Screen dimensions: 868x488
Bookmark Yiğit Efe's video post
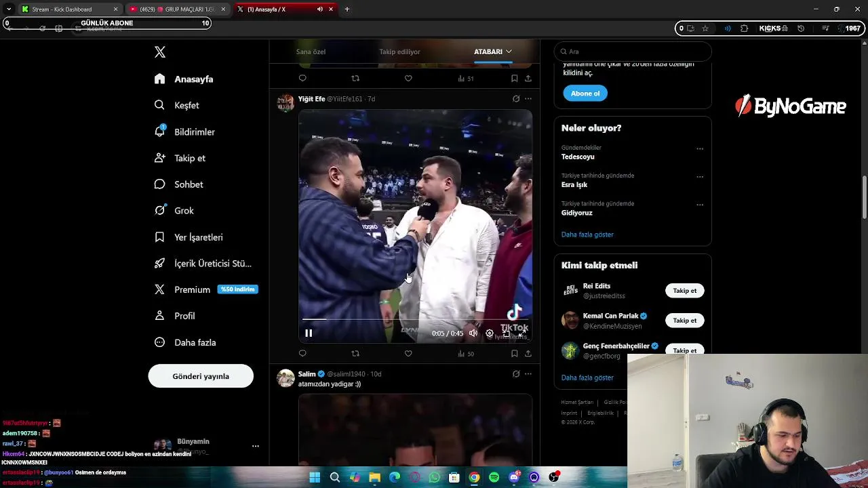click(515, 354)
